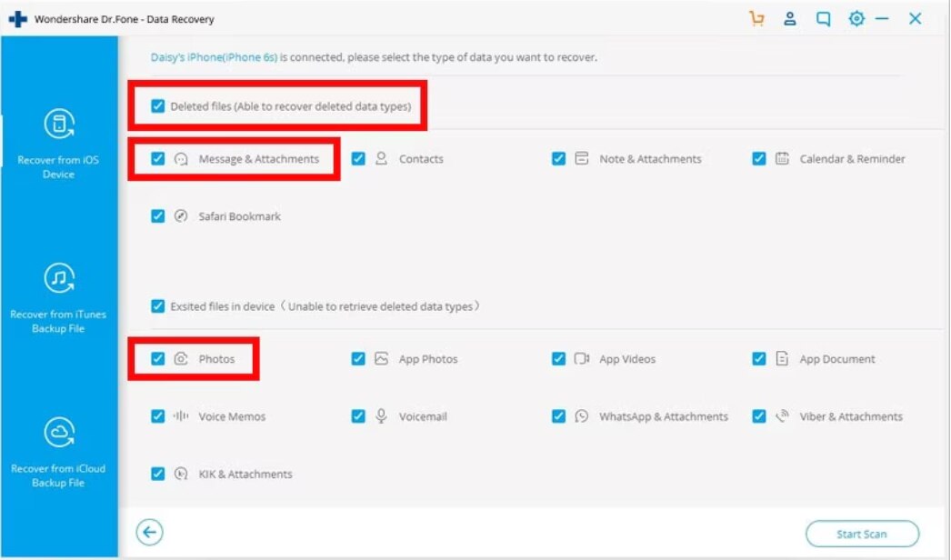951x560 pixels.
Task: Uncheck the Voicemail checkbox
Action: click(358, 416)
